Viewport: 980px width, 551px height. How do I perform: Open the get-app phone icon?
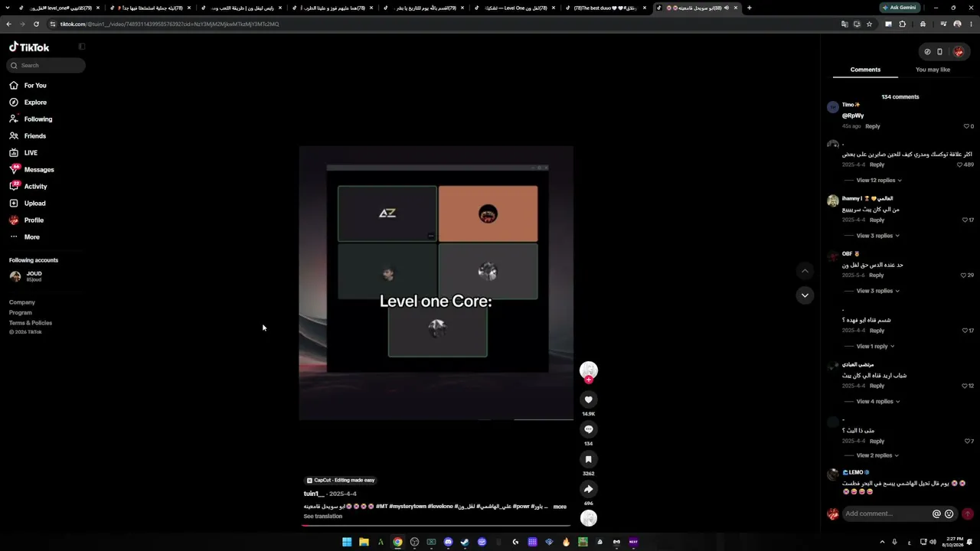pos(939,52)
